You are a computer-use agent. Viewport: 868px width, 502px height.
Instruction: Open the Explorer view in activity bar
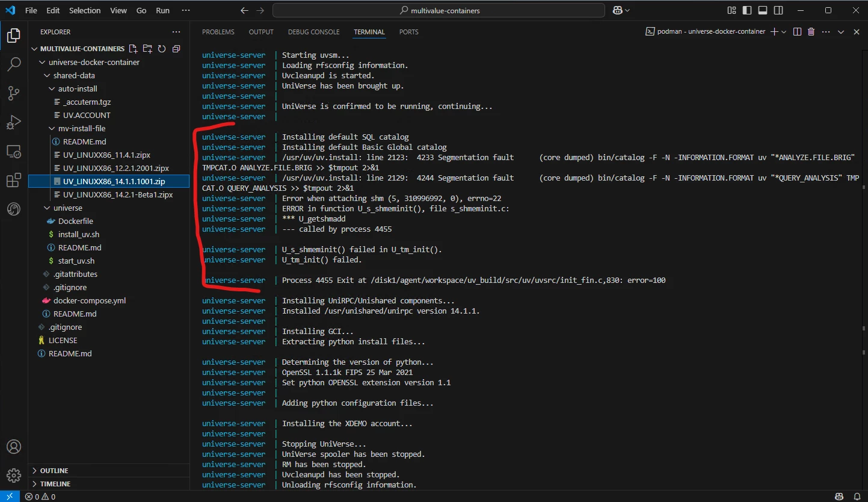pos(13,36)
